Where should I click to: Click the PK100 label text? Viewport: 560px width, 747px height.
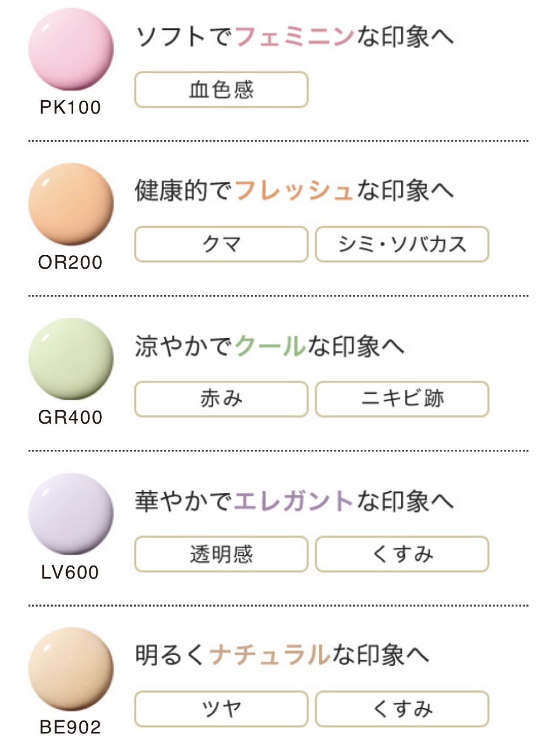(70, 107)
